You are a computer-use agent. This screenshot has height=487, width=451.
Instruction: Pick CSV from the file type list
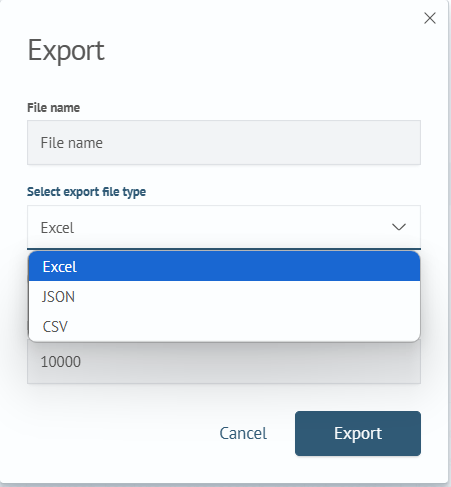(224, 326)
